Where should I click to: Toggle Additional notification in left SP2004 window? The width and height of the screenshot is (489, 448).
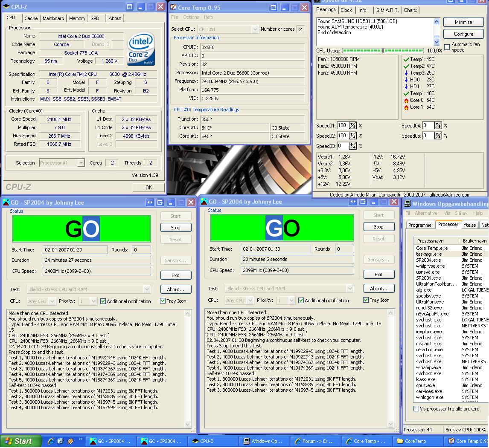click(103, 301)
